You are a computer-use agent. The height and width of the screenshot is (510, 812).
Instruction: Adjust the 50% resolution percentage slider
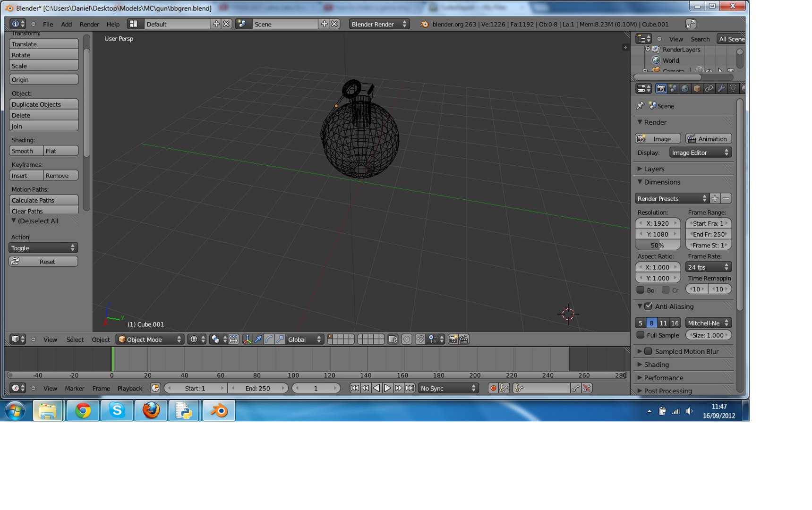pos(658,245)
